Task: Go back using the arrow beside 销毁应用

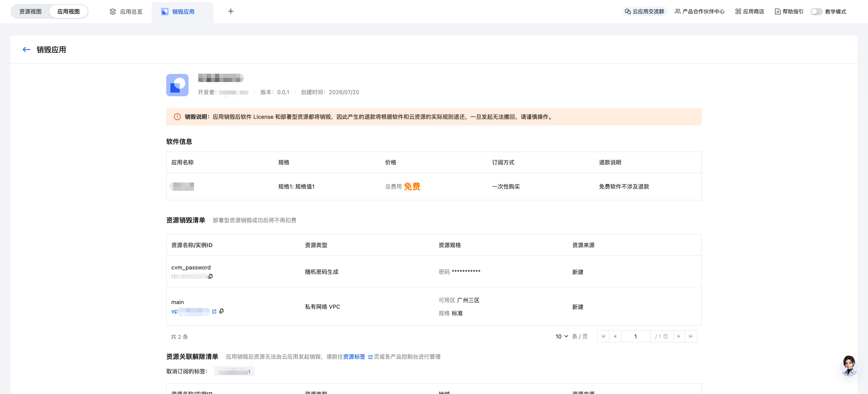Action: [x=26, y=50]
